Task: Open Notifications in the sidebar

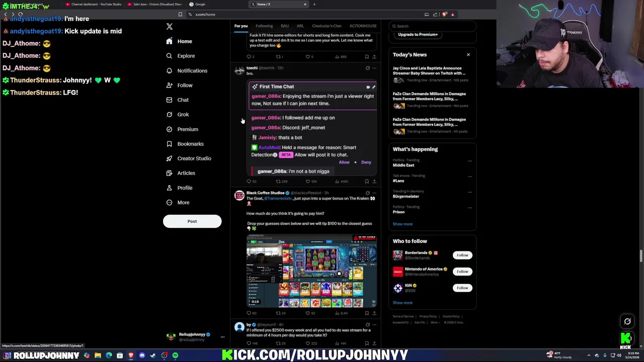Action: (x=187, y=70)
